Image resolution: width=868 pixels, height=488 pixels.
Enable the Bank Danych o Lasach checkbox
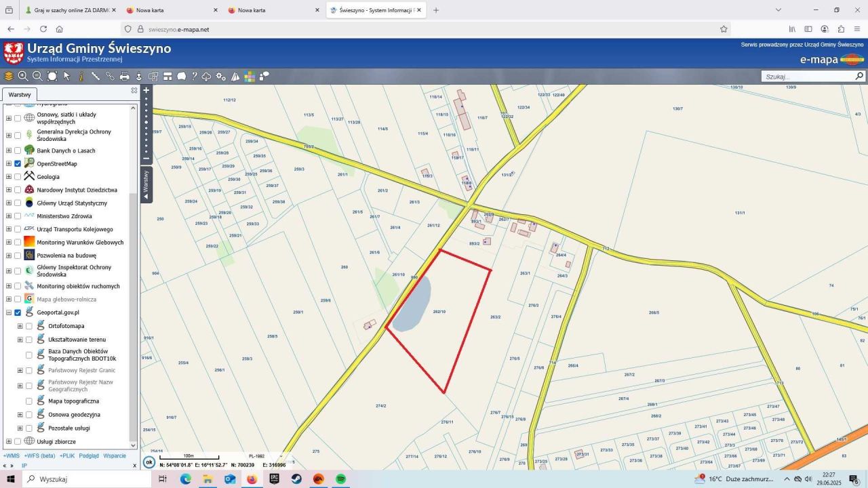(18, 150)
